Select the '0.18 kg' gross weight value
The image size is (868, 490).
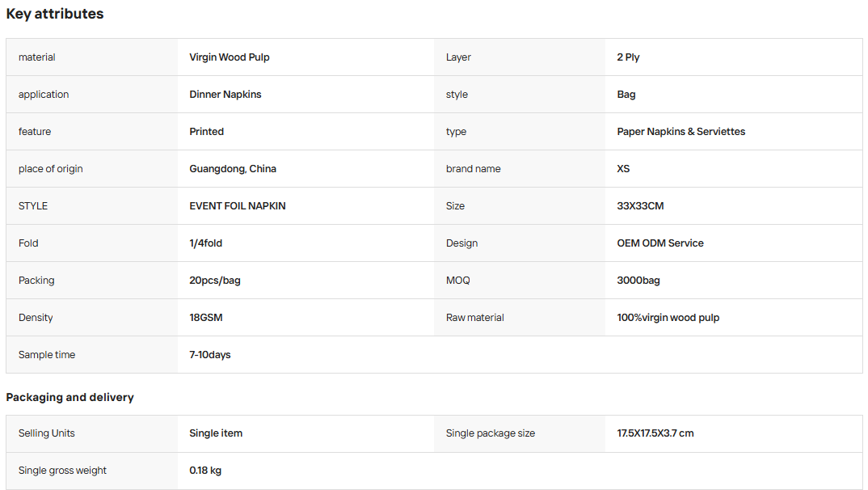pyautogui.click(x=205, y=470)
